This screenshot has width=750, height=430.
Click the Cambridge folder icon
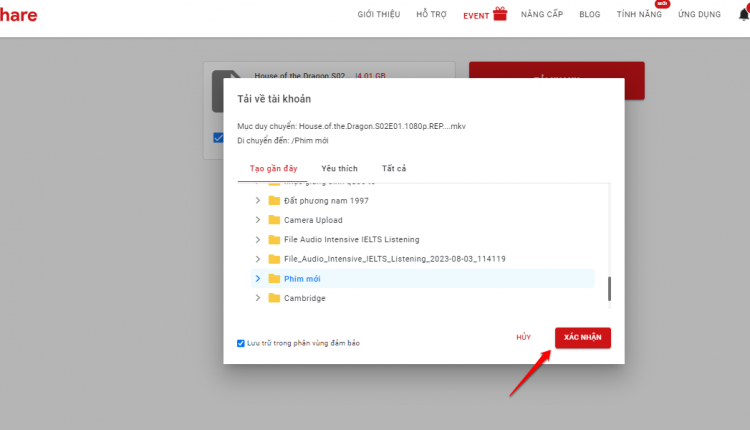click(274, 298)
